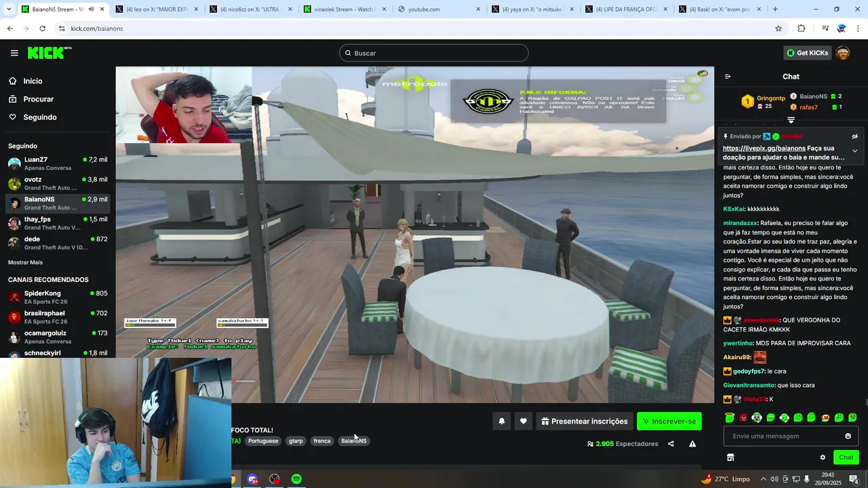Click the mirandazxx username in chat
Viewport: 868px width, 488px height.
(740, 222)
